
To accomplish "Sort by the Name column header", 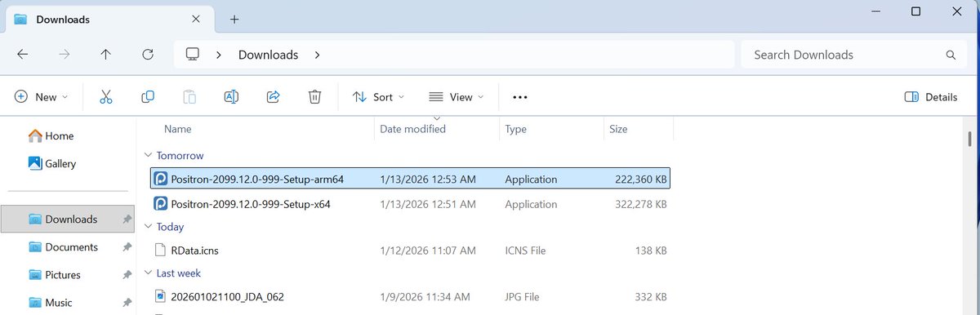I will (x=177, y=129).
